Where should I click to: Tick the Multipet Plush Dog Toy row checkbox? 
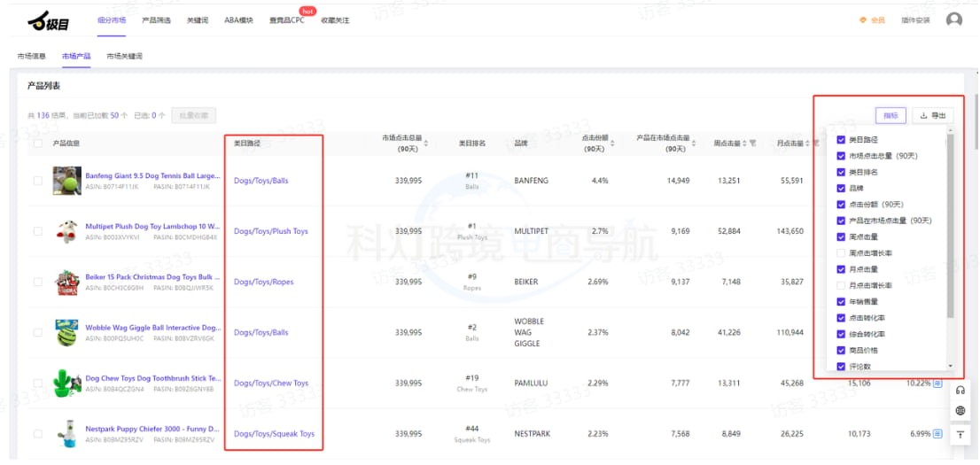click(x=37, y=231)
